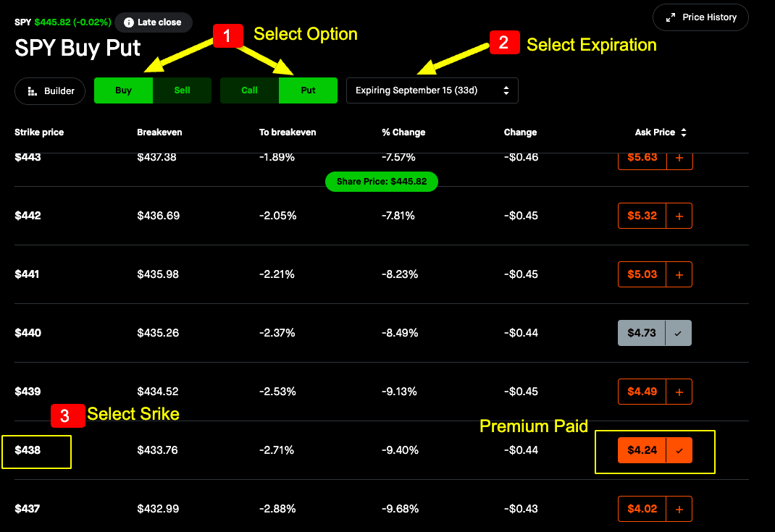Click the Builder chart icon
775x532 pixels.
(32, 91)
